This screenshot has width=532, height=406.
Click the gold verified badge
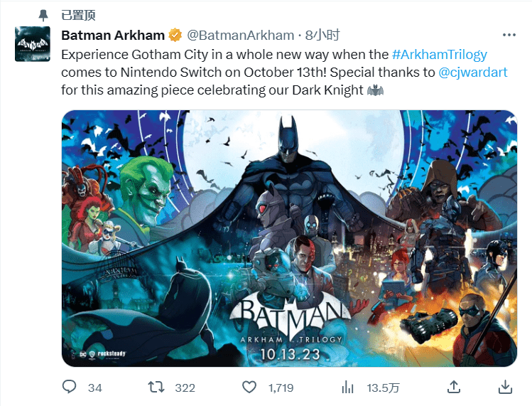(x=175, y=35)
